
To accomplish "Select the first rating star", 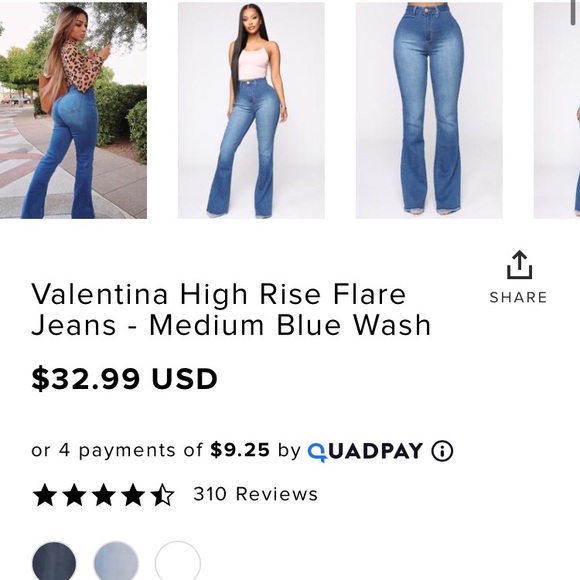I will (45, 495).
